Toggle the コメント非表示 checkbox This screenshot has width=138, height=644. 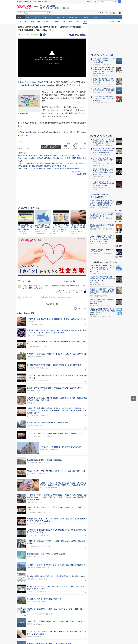[75, 308]
